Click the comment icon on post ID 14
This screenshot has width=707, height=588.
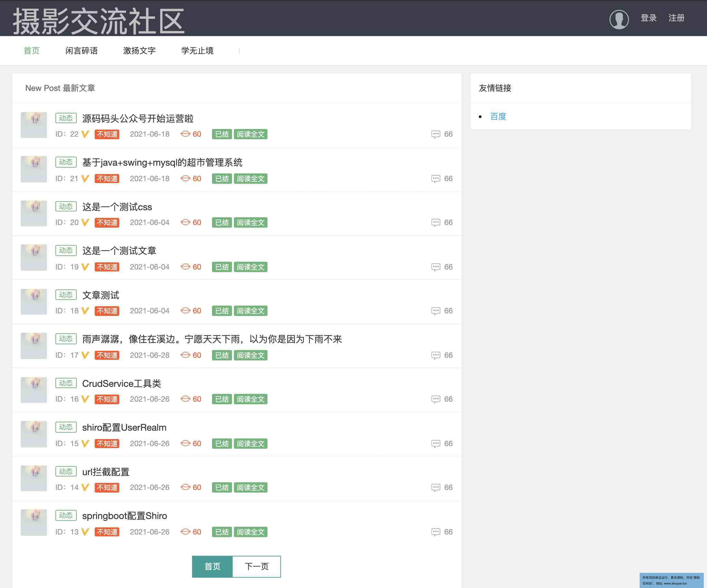coord(436,487)
